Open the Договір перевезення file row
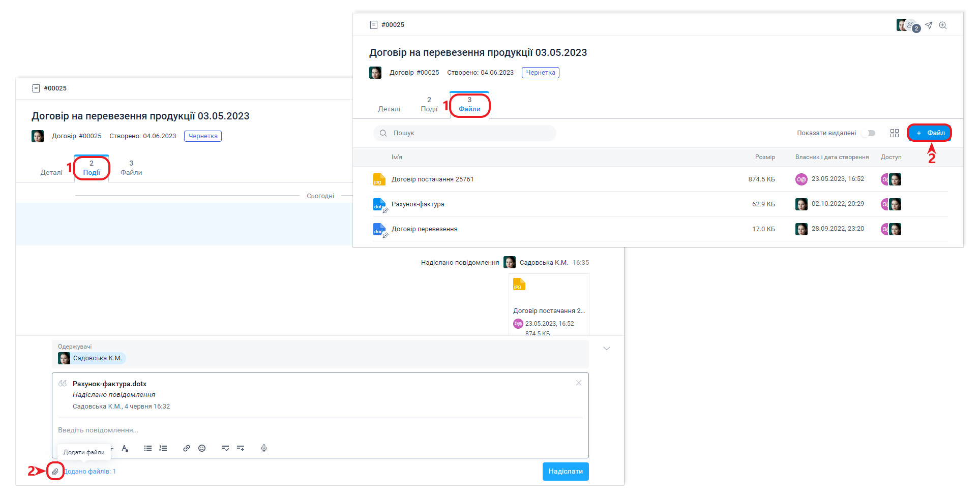This screenshot has width=980, height=500. tap(424, 229)
